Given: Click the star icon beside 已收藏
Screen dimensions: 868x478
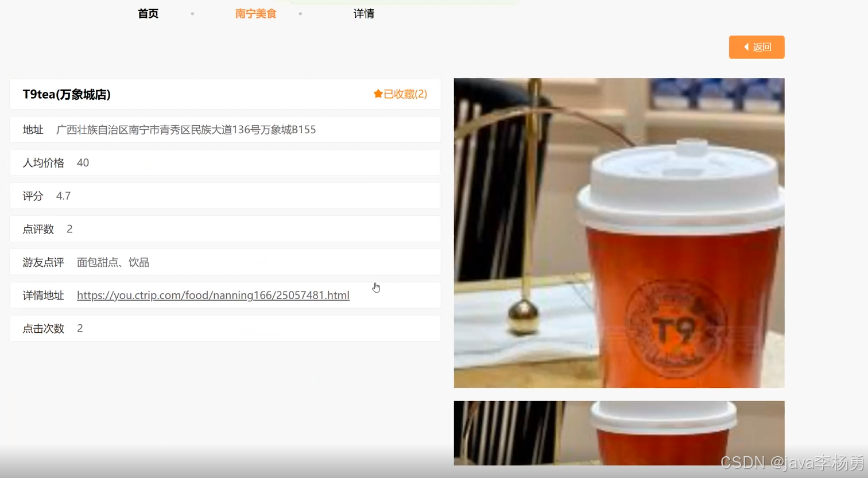Looking at the screenshot, I should (378, 94).
